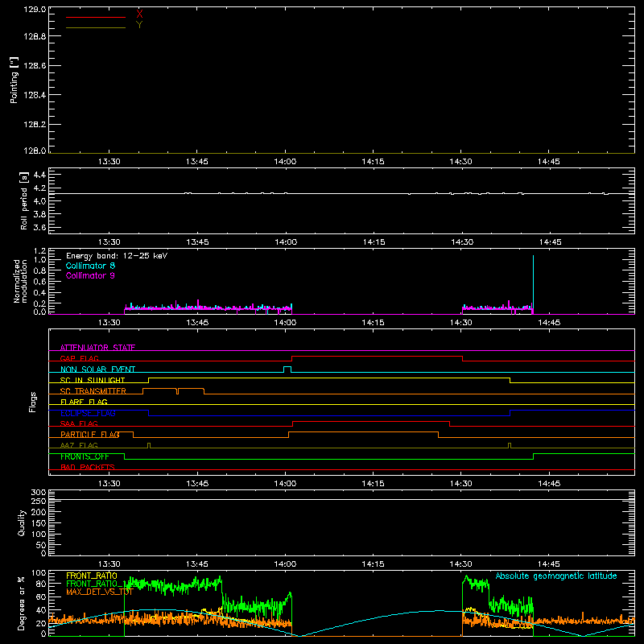644x644 pixels.
Task: Click the 128.2 tick on Pointing axis
Action: [x=35, y=125]
